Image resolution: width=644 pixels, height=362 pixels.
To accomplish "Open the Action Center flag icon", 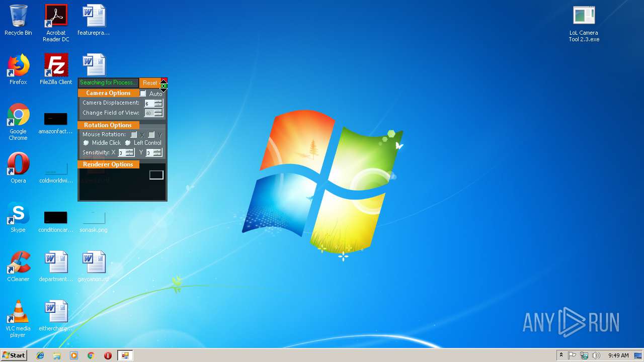I will (x=572, y=355).
